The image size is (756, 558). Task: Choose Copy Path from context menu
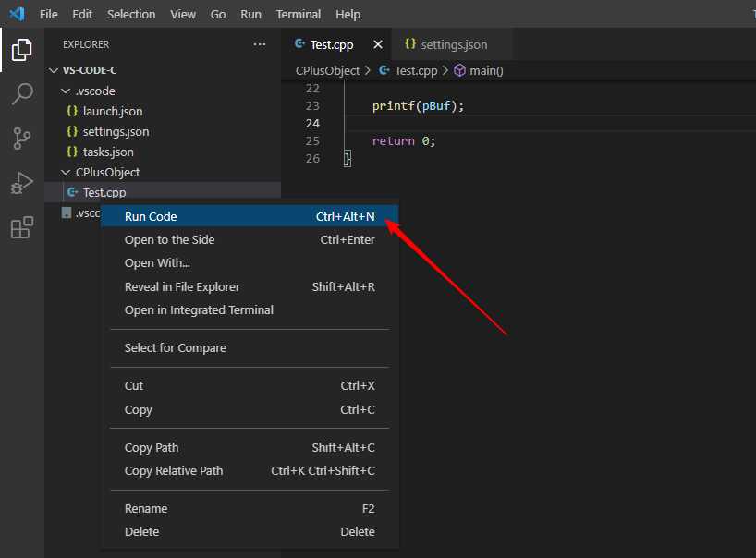tap(250, 448)
